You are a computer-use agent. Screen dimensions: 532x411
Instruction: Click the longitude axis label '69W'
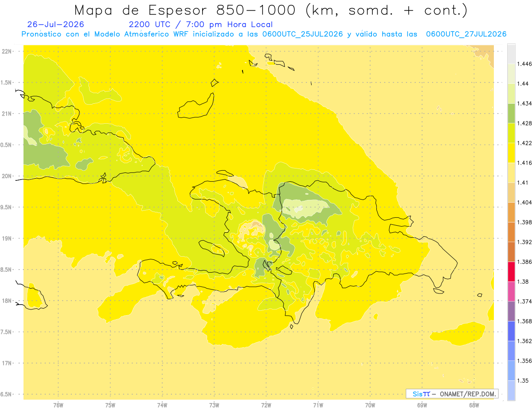click(x=422, y=405)
